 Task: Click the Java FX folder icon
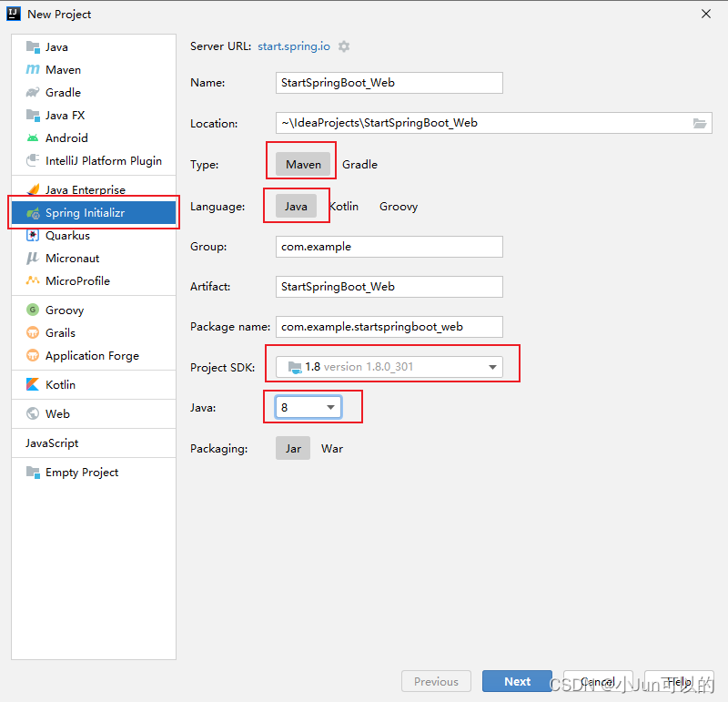33,116
